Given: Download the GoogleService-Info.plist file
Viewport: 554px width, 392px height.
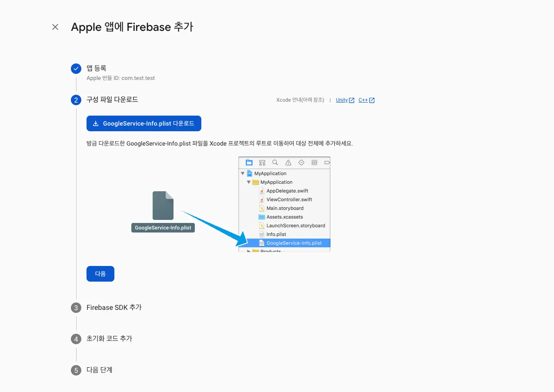Looking at the screenshot, I should coord(144,123).
